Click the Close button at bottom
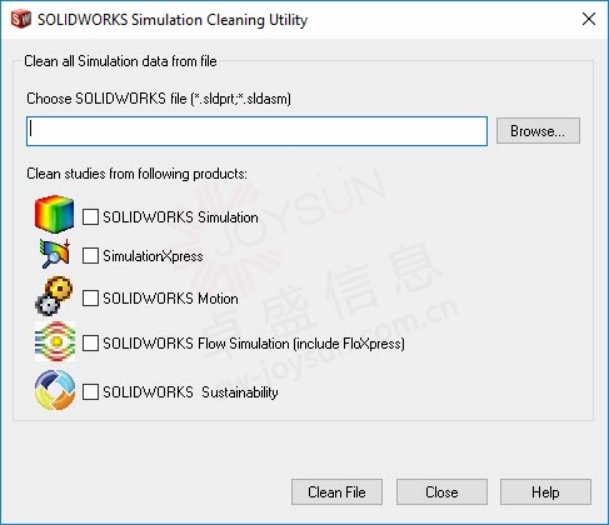609x525 pixels. (442, 492)
